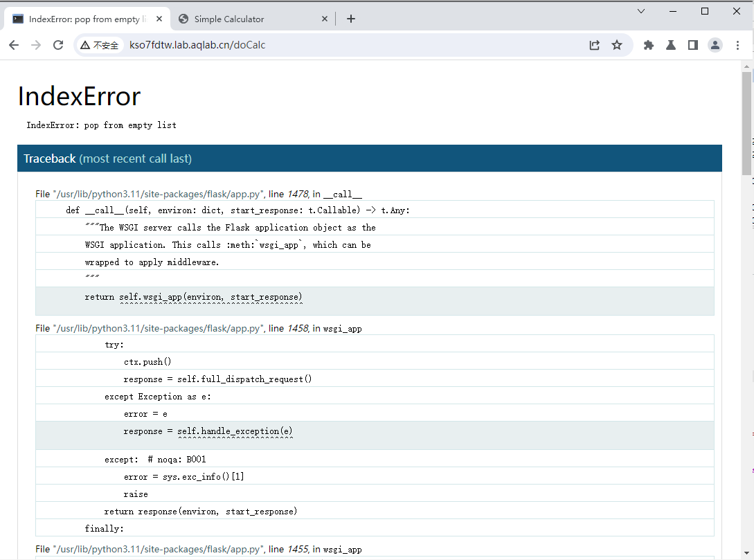Click 'response = self.full_dispatch_request()' line

tap(375, 379)
